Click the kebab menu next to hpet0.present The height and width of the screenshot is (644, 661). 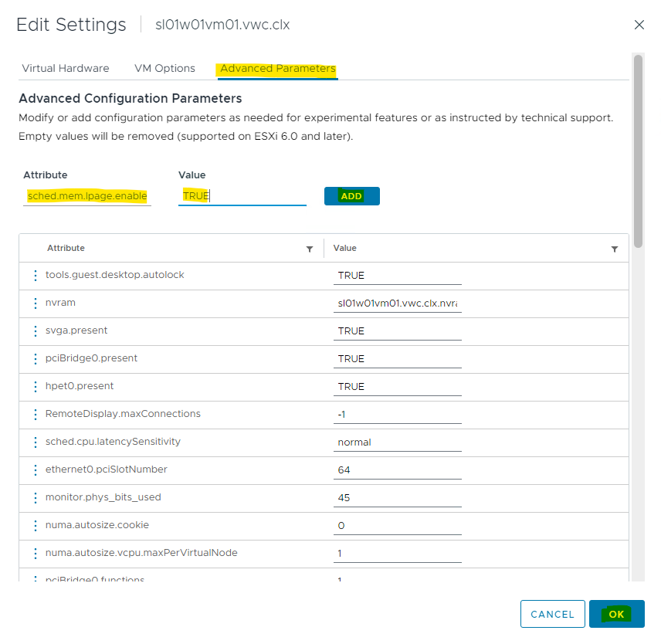36,387
